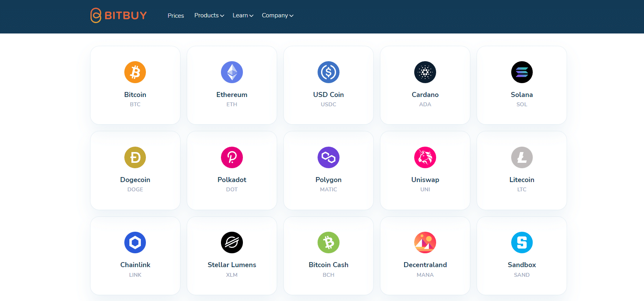Click the Dogecoin gold icon
Screen dimensions: 644x301
pos(135,157)
